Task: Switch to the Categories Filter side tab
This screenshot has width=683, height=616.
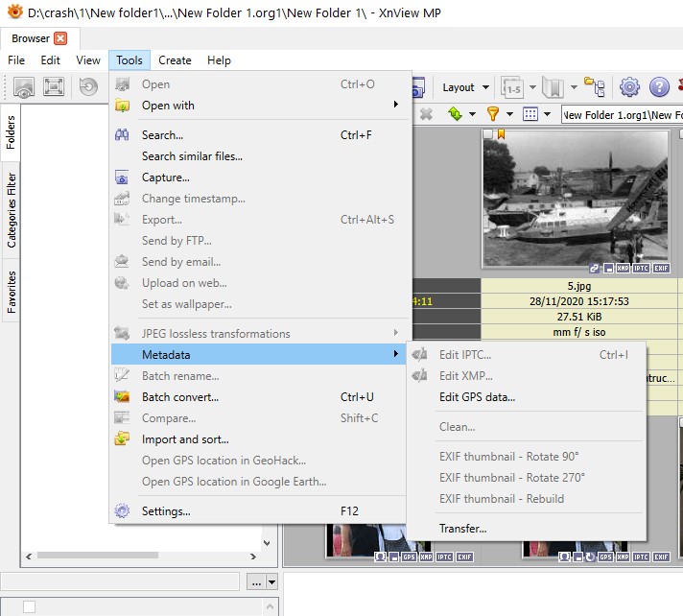Action: tap(12, 210)
